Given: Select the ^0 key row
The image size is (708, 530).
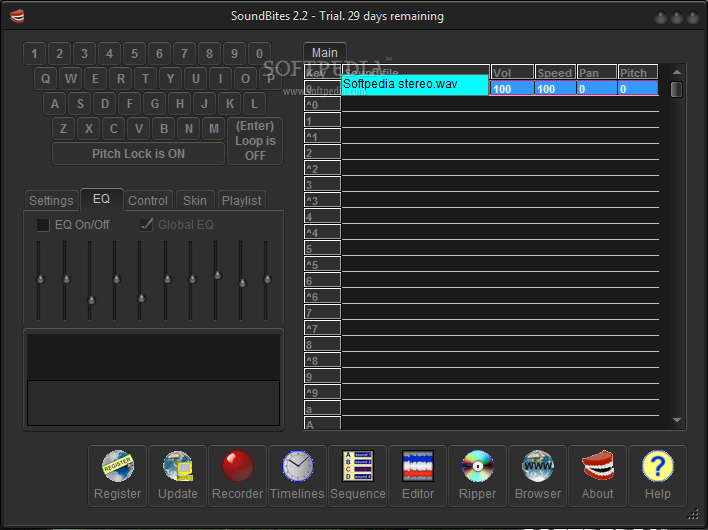Looking at the screenshot, I should 322,104.
